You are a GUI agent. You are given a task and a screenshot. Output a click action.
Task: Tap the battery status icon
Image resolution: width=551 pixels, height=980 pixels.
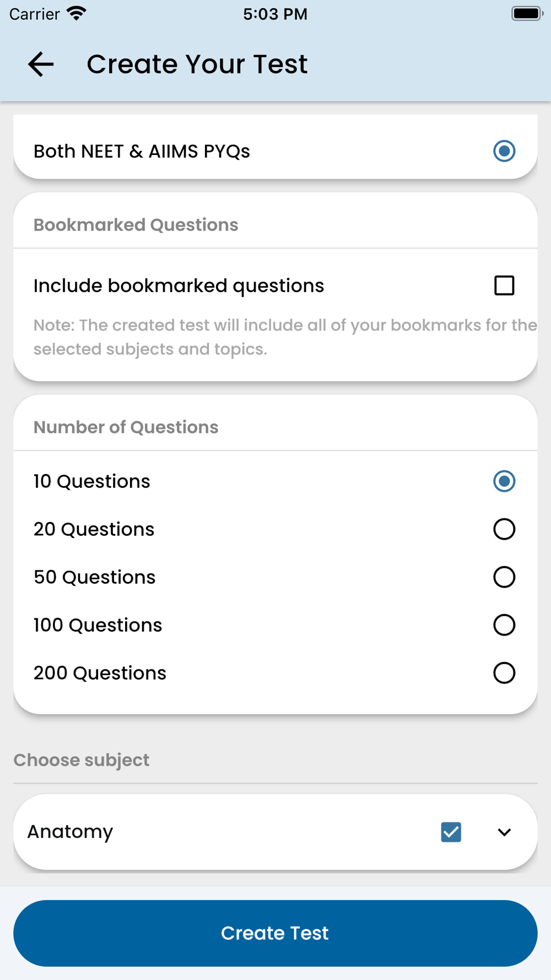(527, 13)
